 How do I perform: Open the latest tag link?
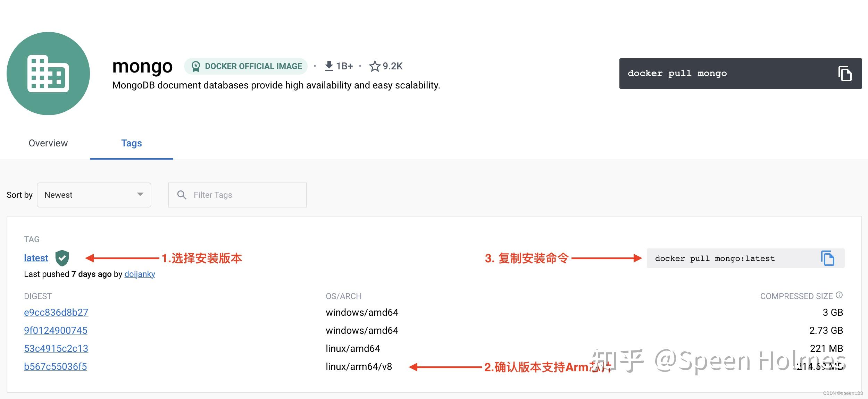coord(36,258)
